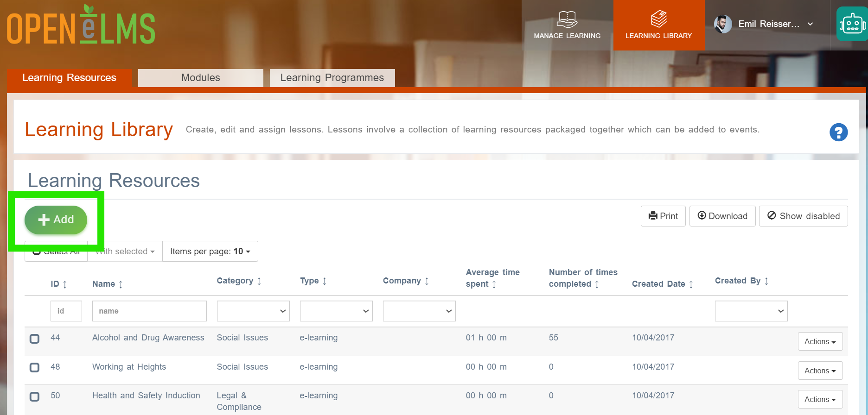Viewport: 868px width, 415px height.
Task: Open Actions menu for Health and Safety Induction
Action: point(820,399)
